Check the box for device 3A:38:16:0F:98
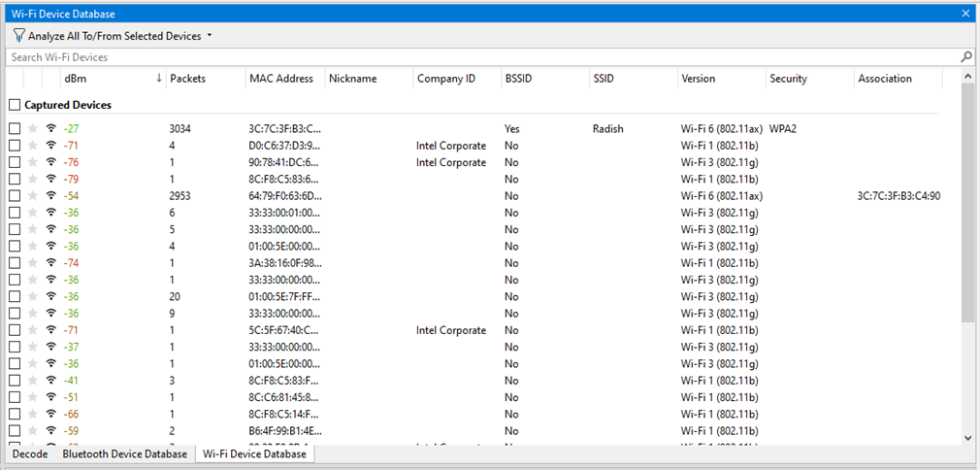The image size is (980, 470). [x=15, y=263]
